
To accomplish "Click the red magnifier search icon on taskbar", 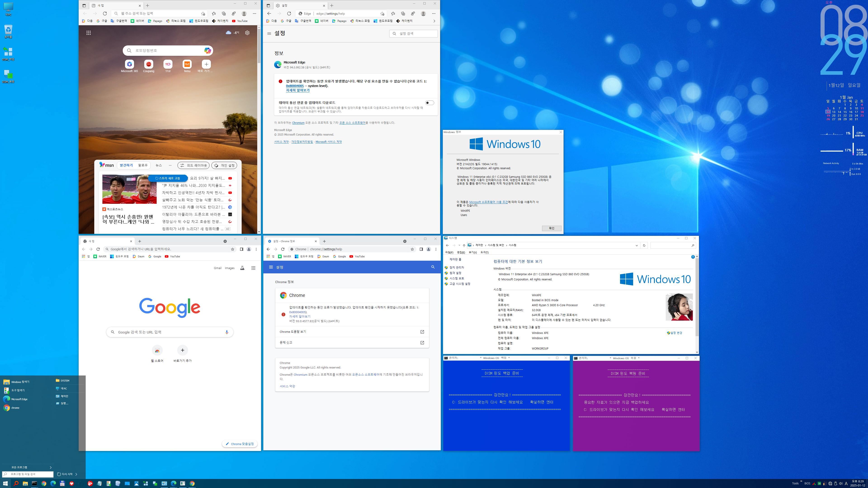I will pyautogui.click(x=16, y=483).
